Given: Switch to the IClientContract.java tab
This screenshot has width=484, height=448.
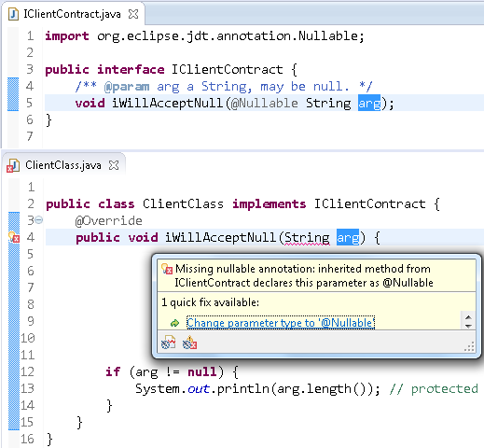Looking at the screenshot, I should 72,14.
